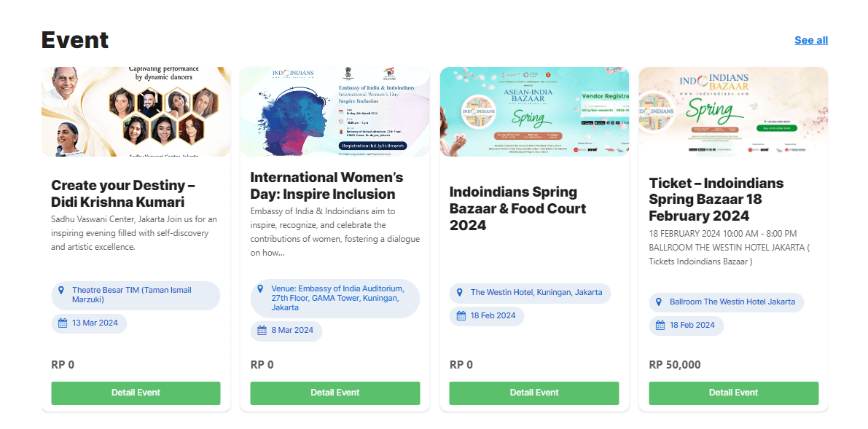The image size is (868, 429).
Task: Open the See all events link
Action: [x=810, y=40]
